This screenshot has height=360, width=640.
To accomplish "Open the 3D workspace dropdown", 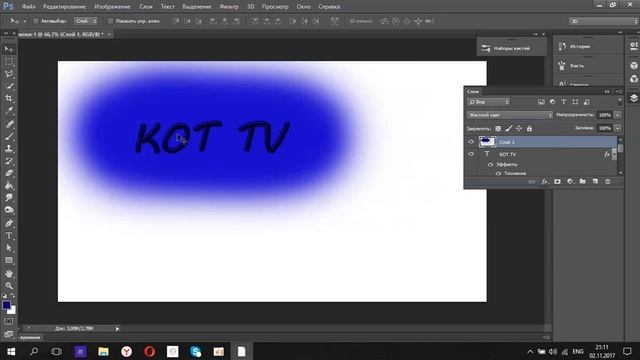I will click(x=604, y=21).
